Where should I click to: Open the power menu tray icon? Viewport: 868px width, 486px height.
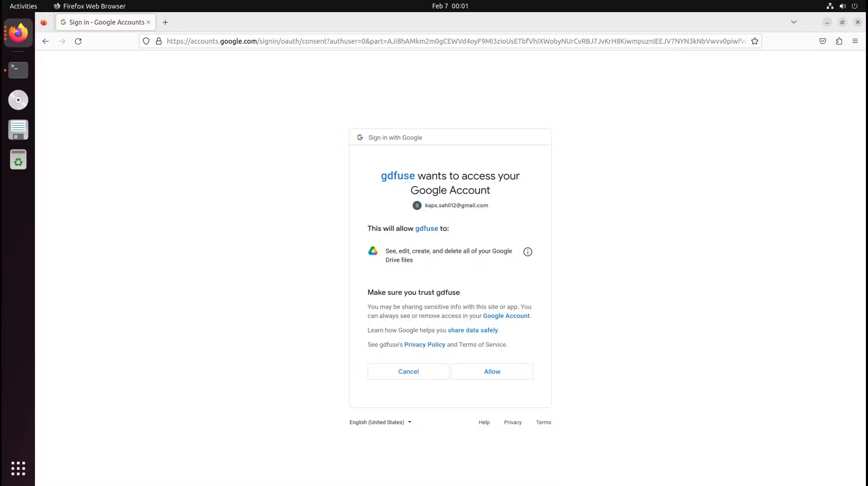point(855,6)
